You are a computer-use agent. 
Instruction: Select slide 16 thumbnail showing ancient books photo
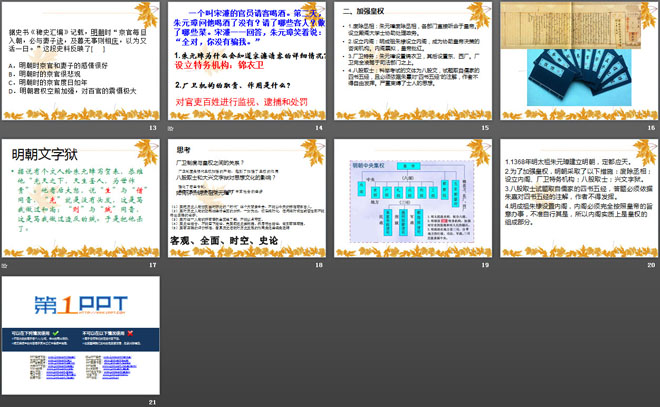click(x=579, y=61)
